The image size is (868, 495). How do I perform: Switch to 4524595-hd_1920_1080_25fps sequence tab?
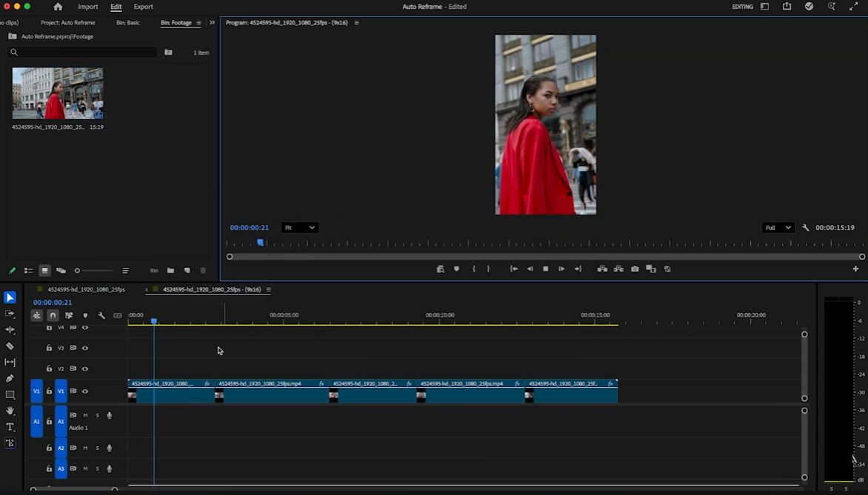click(87, 289)
